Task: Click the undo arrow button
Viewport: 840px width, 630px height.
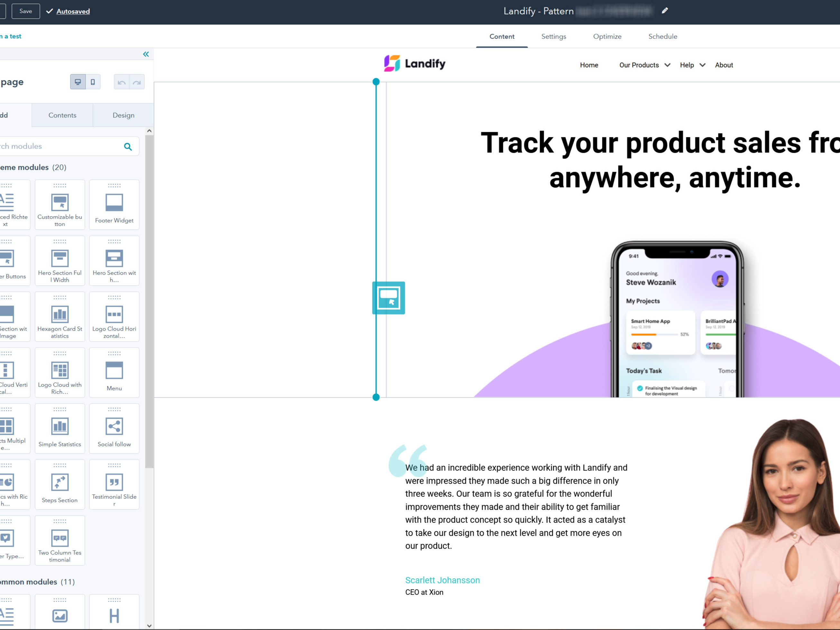Action: 122,82
